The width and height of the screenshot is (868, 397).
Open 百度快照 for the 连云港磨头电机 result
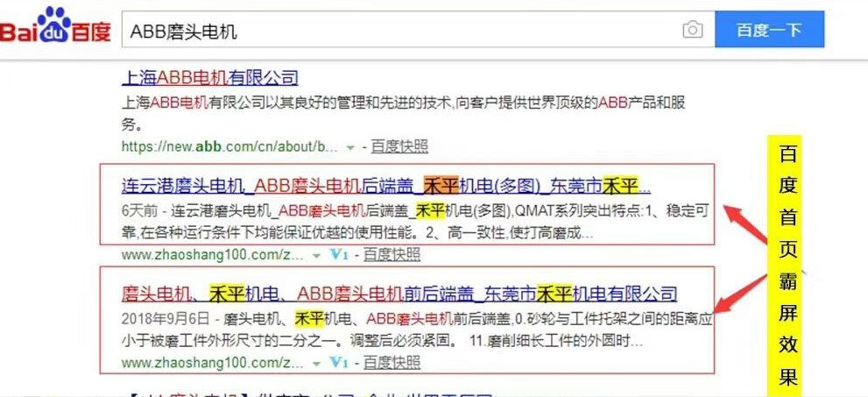click(392, 255)
